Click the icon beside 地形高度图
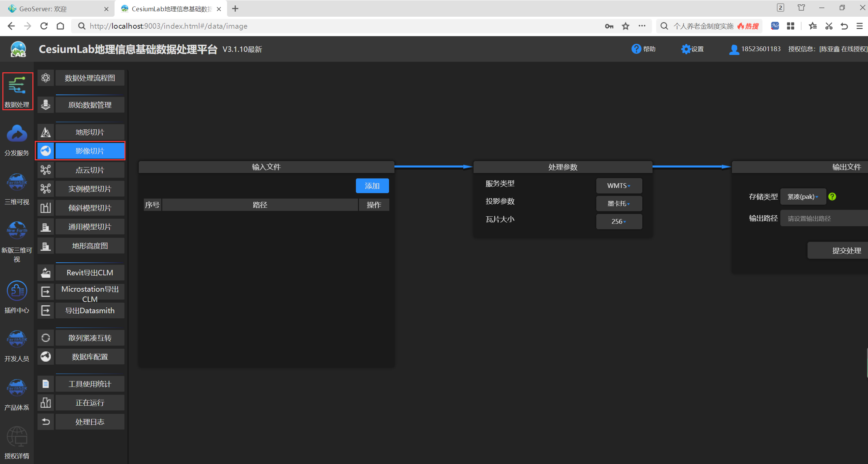 coord(46,246)
